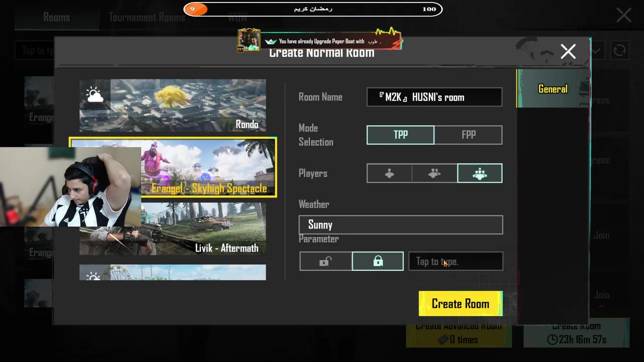Choose the locked padlock room option

click(x=378, y=261)
